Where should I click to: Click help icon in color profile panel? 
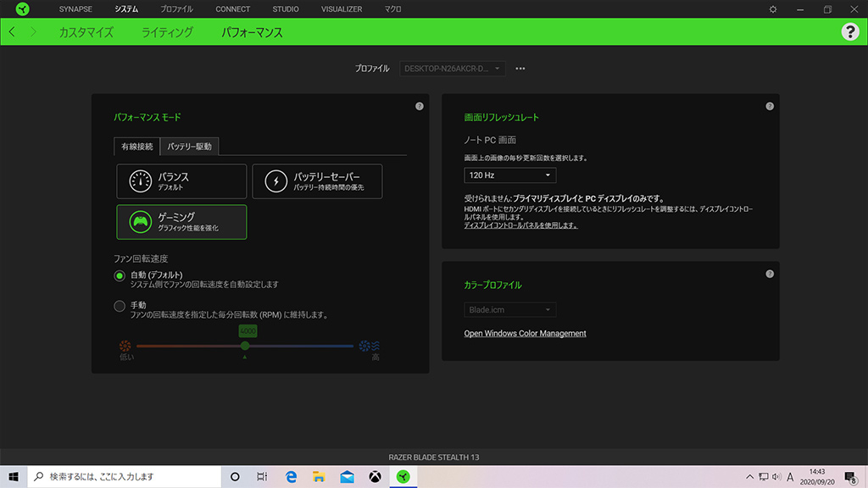click(769, 274)
